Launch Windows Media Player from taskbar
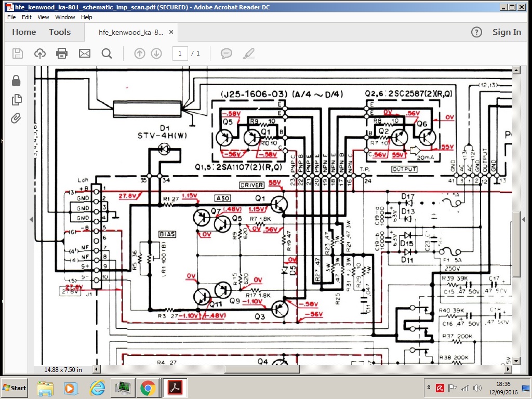Image resolution: width=532 pixels, height=399 pixels. pyautogui.click(x=71, y=388)
